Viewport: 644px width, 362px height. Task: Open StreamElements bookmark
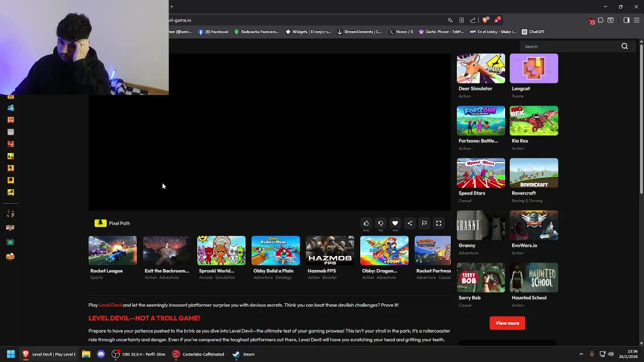tap(359, 32)
